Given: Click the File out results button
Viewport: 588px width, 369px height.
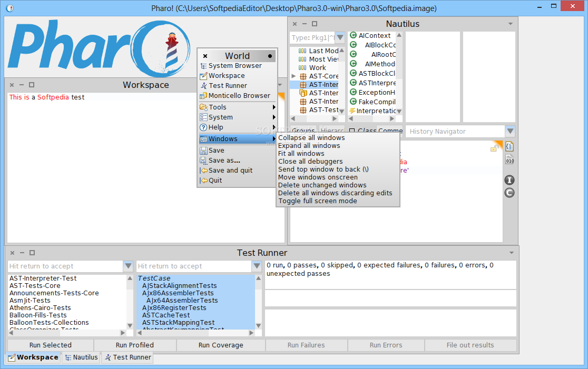Looking at the screenshot, I should coord(471,345).
